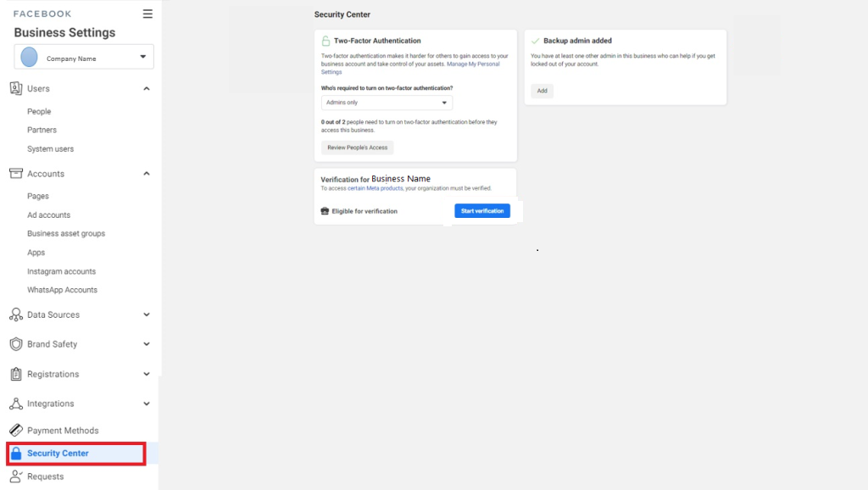Click "Who's required to turn on" question text
Screen dimensions: 868x490
387,88
